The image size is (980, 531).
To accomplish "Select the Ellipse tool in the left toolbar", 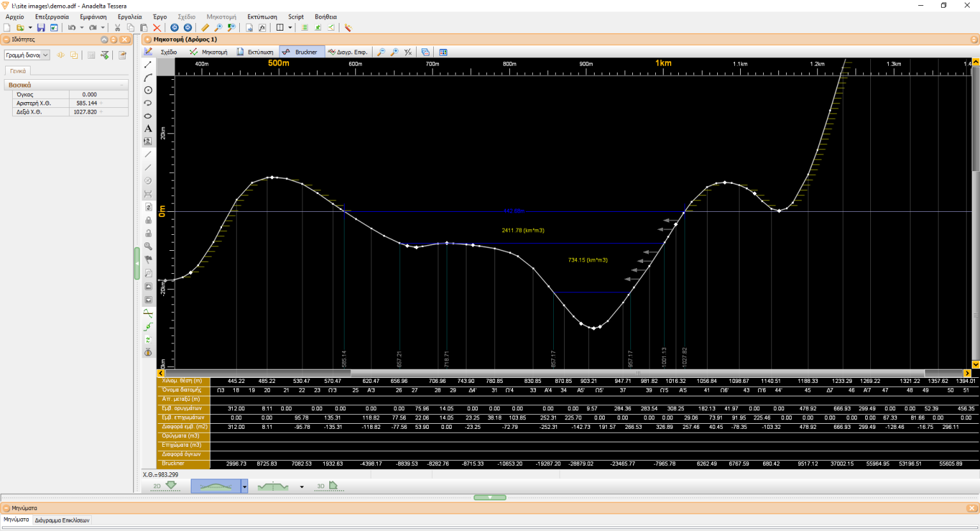I will pyautogui.click(x=147, y=116).
